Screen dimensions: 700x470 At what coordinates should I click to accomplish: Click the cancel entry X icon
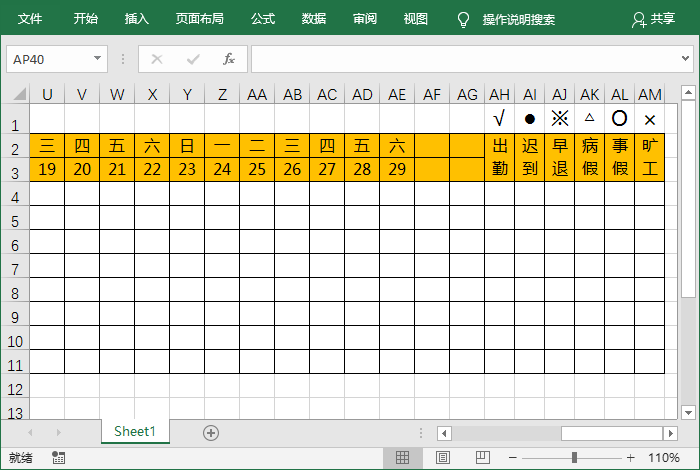click(157, 59)
